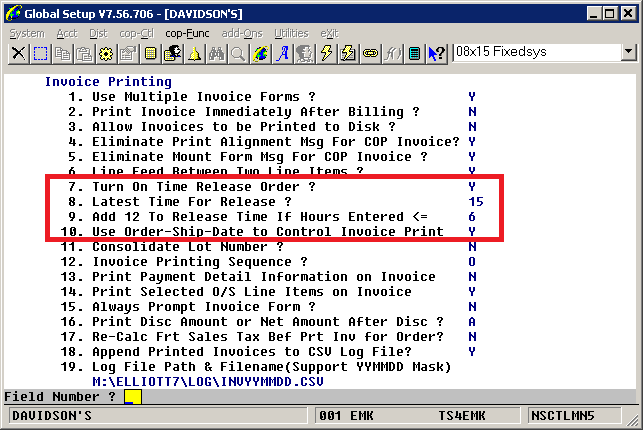Click 001 EMK status bar entry
The height and width of the screenshot is (430, 643).
(347, 416)
